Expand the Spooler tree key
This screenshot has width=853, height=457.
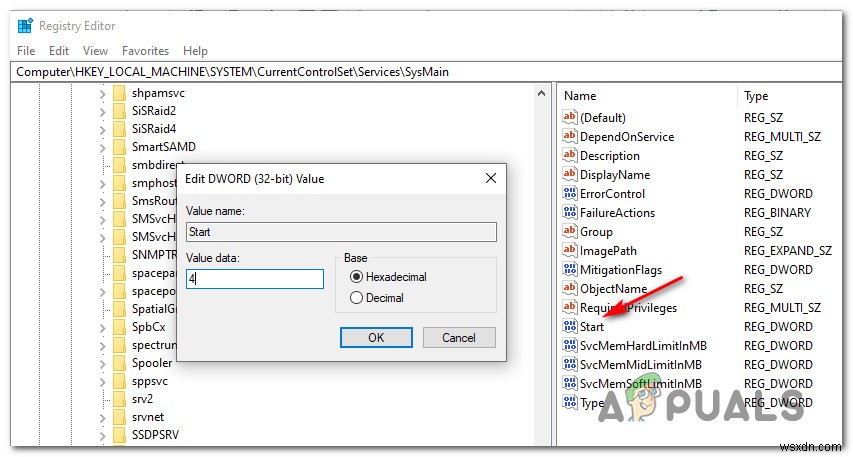pyautogui.click(x=102, y=363)
